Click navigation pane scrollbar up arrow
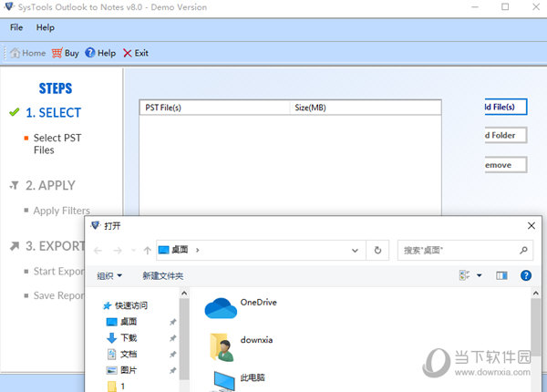 coord(184,294)
